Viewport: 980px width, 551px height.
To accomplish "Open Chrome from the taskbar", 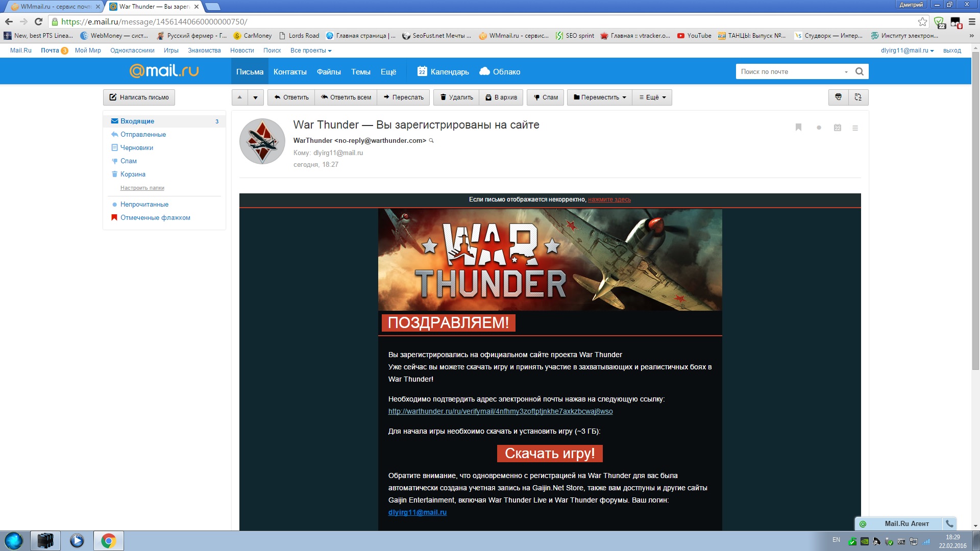I will [x=108, y=541].
